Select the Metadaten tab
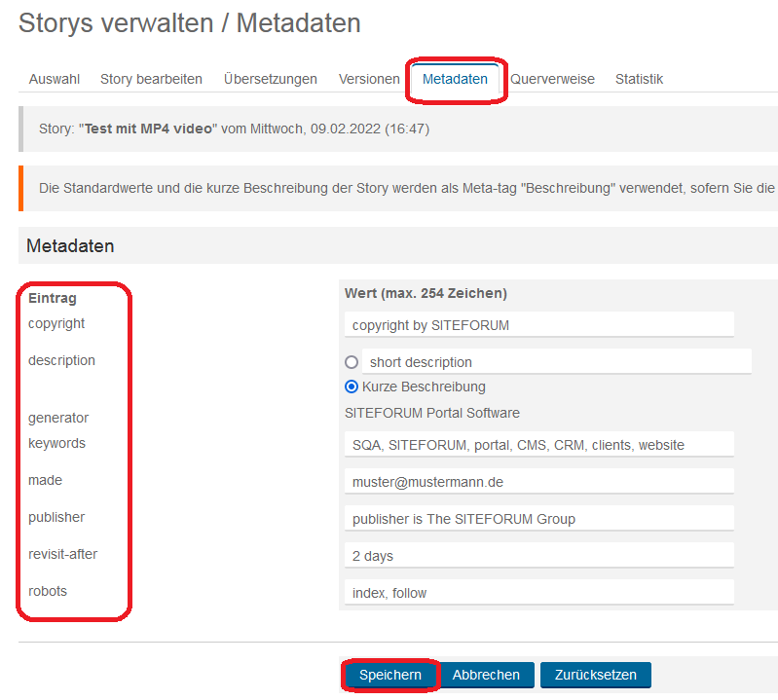Screen dimensions: 778x700 [455, 79]
